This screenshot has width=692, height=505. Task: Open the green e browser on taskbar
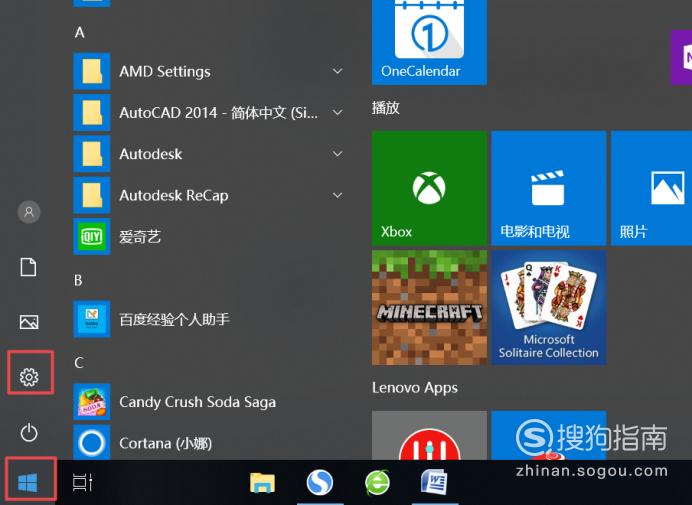coord(378,482)
